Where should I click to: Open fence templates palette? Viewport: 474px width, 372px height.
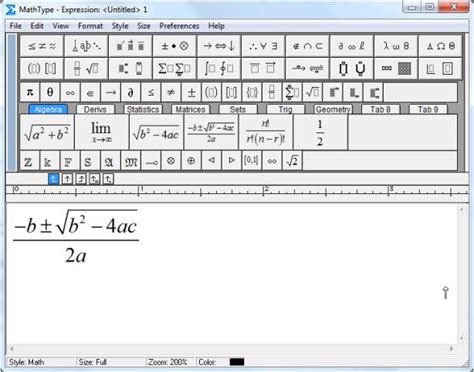pyautogui.click(x=42, y=69)
